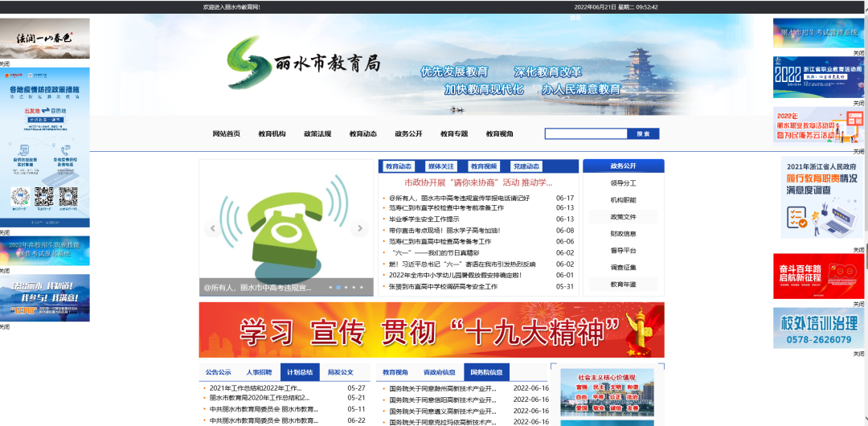Viewport: 868px width, 426px height.
Task: Open 履行教育职责情况满意度调查 banner
Action: (x=822, y=198)
